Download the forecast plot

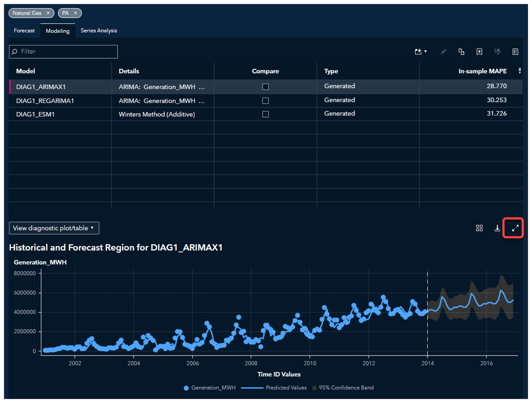coord(497,228)
